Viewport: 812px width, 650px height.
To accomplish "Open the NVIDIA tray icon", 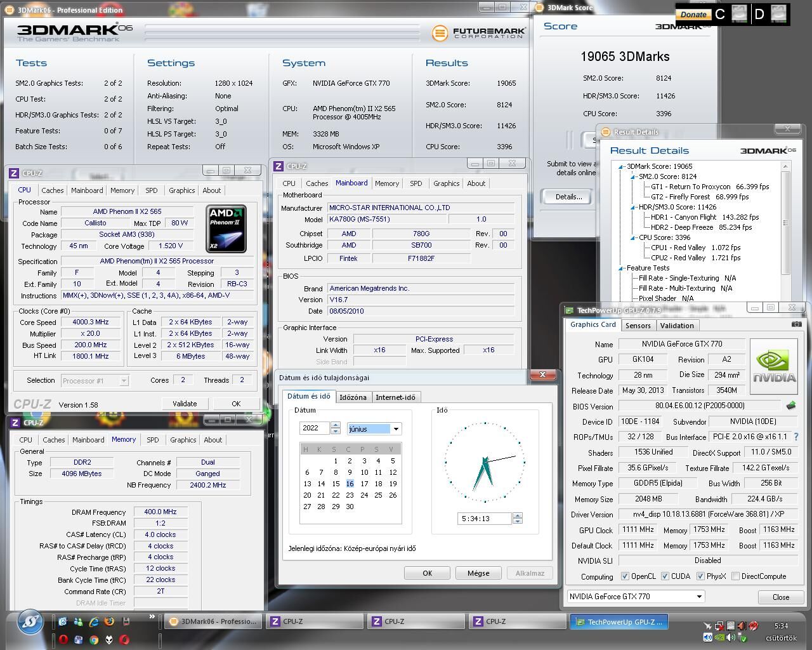I will pyautogui.click(x=719, y=637).
